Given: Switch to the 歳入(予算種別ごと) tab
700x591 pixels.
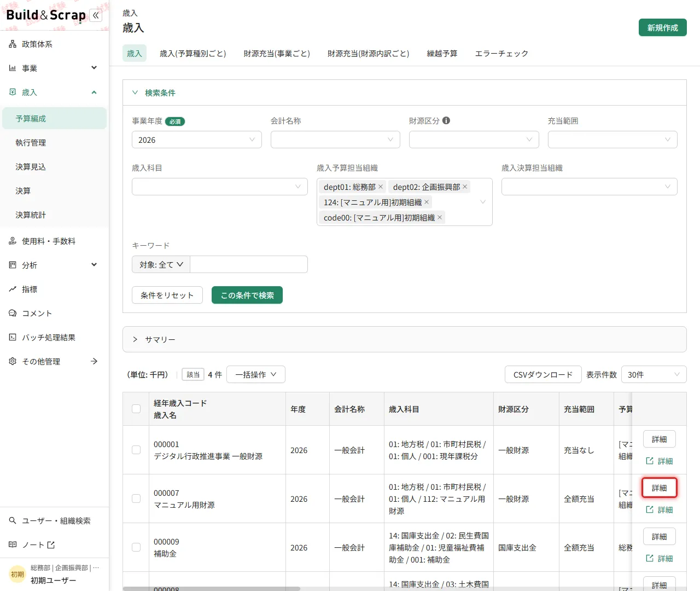Looking at the screenshot, I should 193,54.
